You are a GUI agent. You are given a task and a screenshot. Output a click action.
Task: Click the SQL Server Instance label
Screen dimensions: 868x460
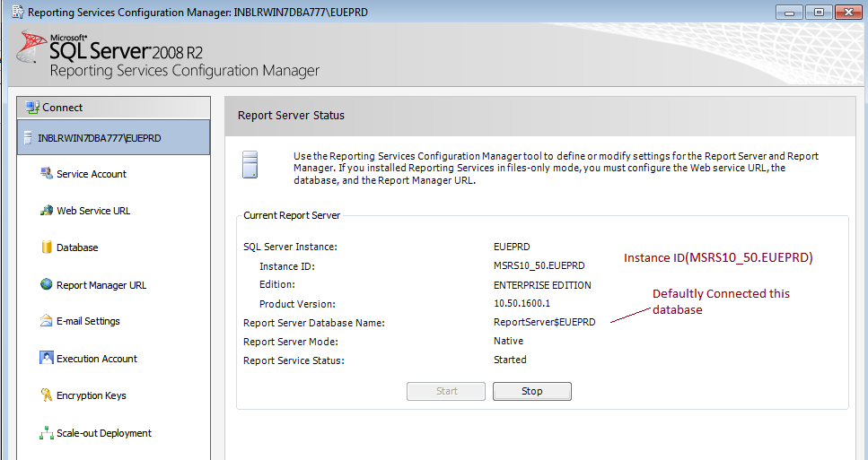coord(290,247)
